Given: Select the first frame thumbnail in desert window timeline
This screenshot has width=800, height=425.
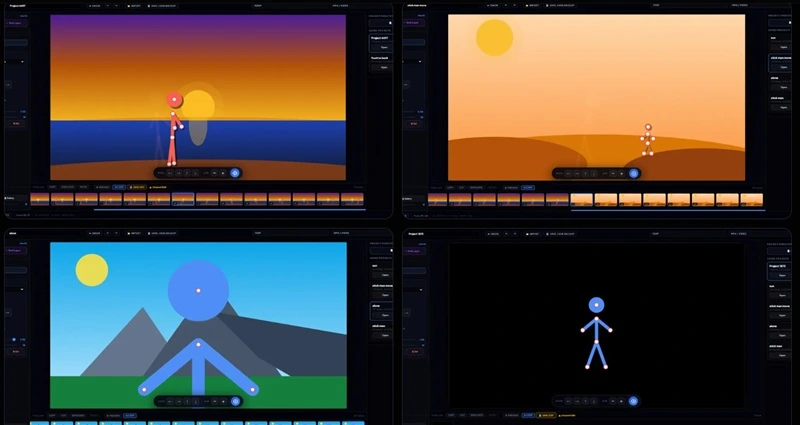Looking at the screenshot, I should (x=438, y=199).
